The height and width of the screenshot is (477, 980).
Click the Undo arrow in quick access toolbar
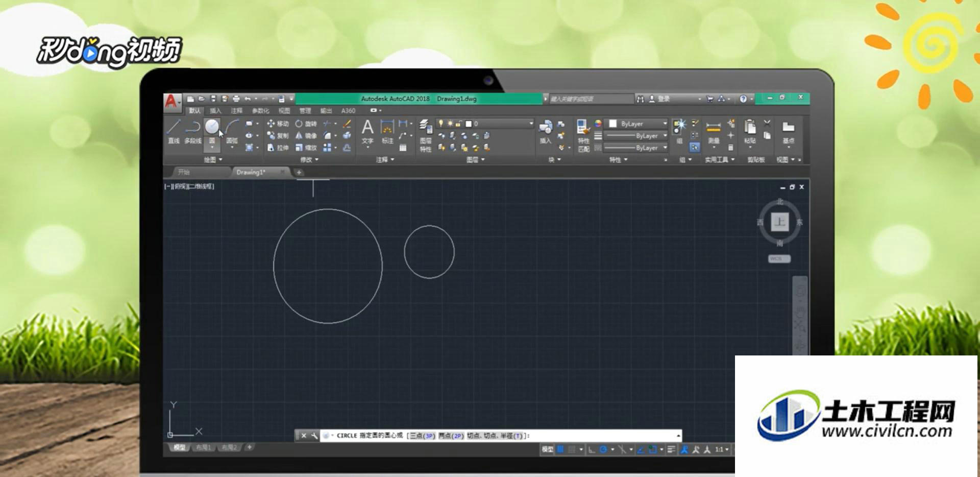(x=248, y=99)
